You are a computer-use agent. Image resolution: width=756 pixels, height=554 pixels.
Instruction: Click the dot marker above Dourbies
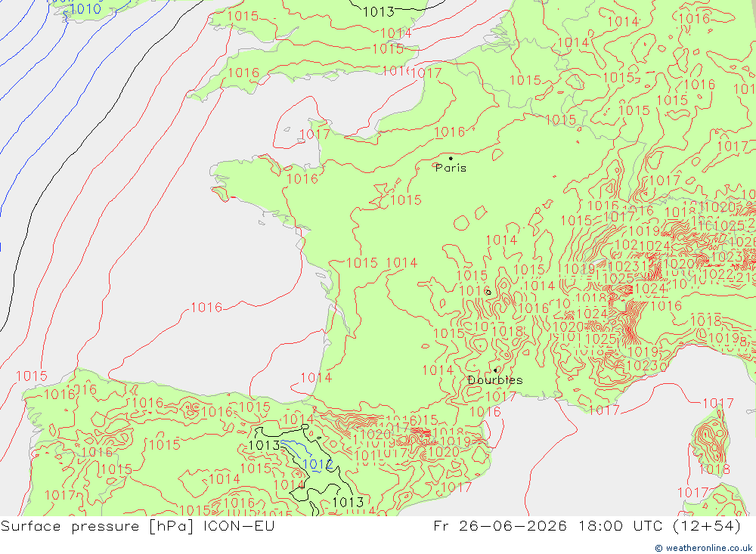495,370
